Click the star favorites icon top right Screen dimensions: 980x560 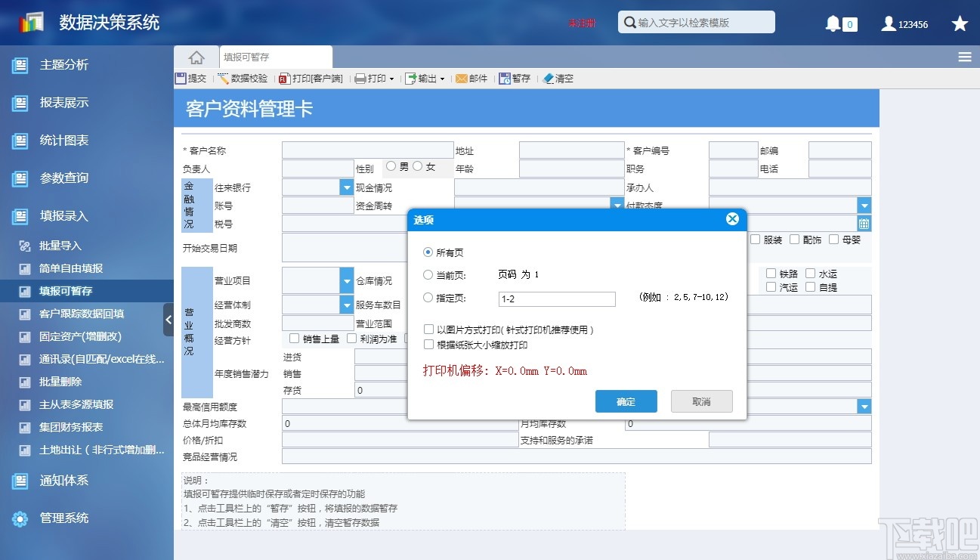[960, 23]
